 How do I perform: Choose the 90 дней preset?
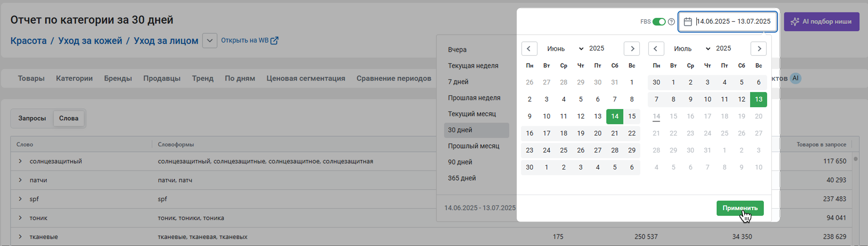pyautogui.click(x=476, y=162)
